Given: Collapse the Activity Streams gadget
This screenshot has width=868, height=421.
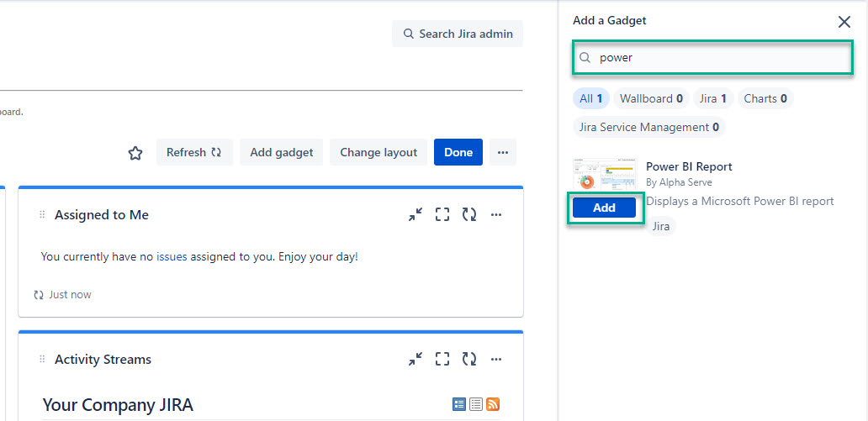Looking at the screenshot, I should click(x=415, y=360).
